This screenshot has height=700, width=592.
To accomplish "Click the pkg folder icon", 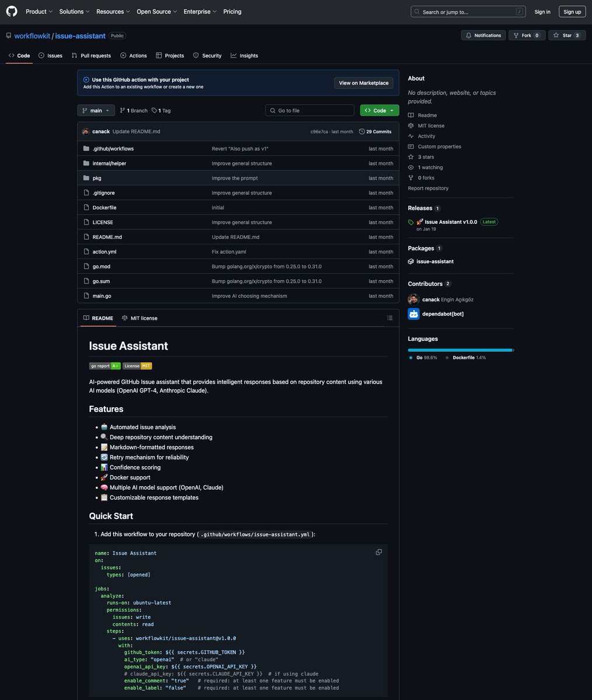I will 86,178.
